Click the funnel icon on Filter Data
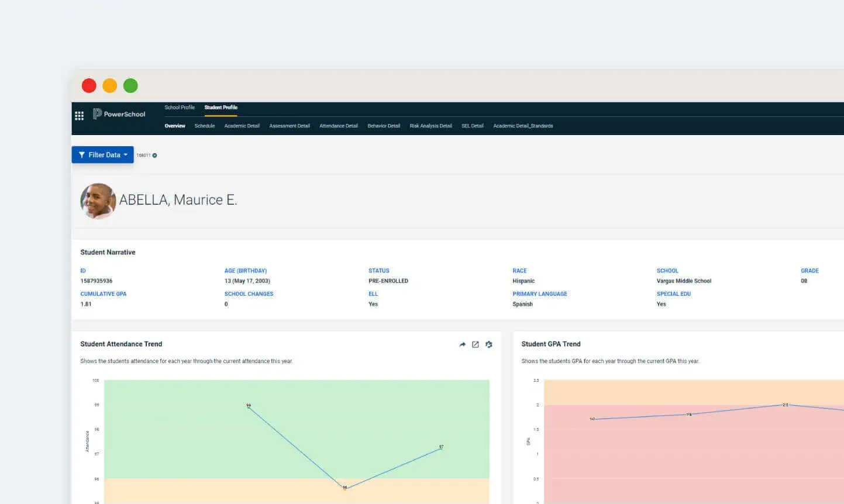844x504 pixels. [81, 154]
